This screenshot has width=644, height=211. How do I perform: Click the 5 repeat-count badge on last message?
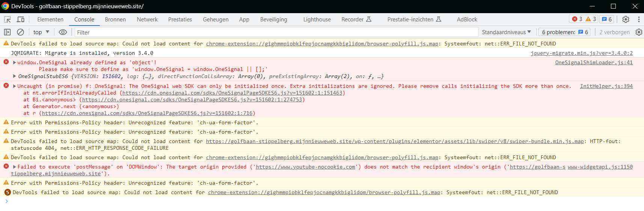(x=8, y=193)
